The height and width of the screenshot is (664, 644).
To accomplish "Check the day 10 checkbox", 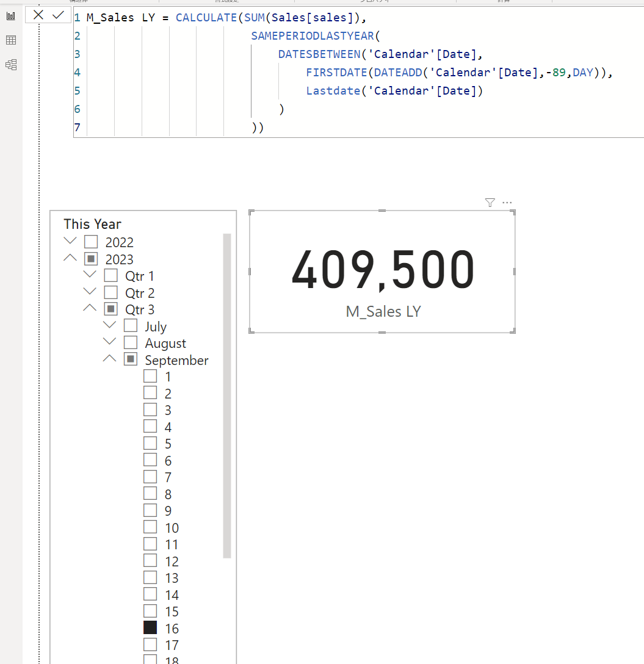I will point(150,527).
